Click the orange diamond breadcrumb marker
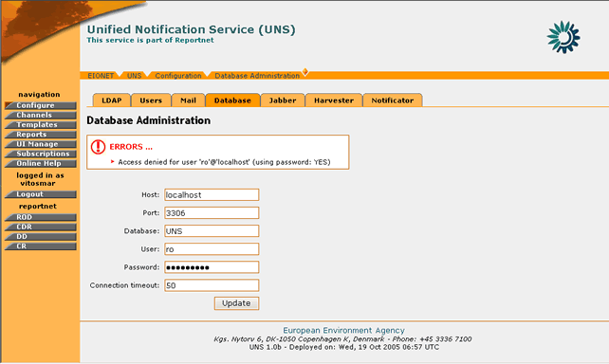This screenshot has height=364, width=609. 305,71
